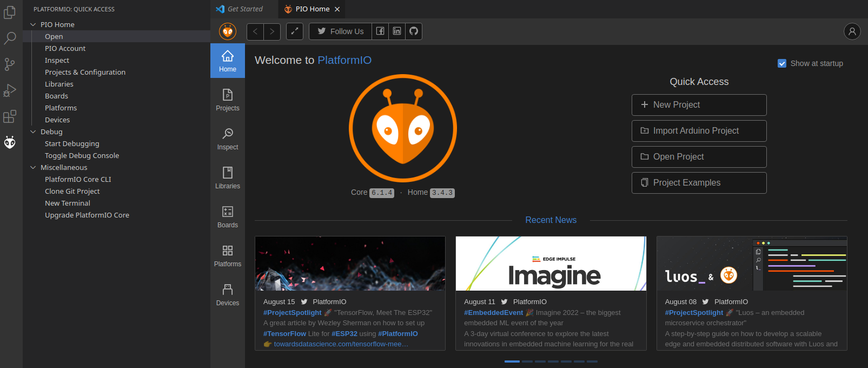868x368 pixels.
Task: Open the Edge Impulse Imagine news thumbnail
Action: (x=551, y=264)
